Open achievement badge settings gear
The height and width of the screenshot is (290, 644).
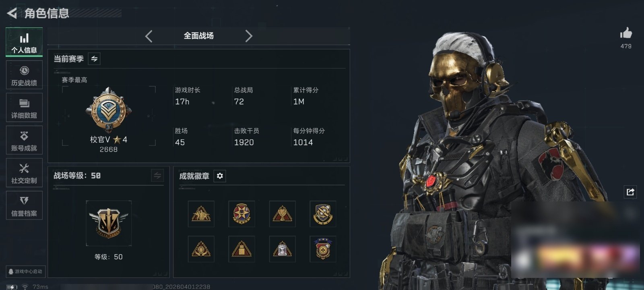[220, 176]
